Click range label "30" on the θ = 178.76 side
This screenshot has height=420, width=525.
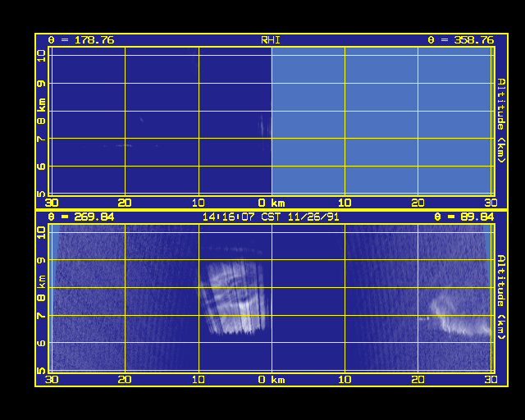pyautogui.click(x=52, y=203)
